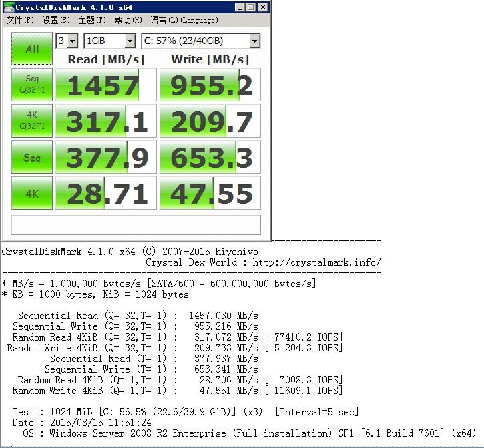Open the 文件(F) menu
The width and height of the screenshot is (484, 448).
pos(20,20)
